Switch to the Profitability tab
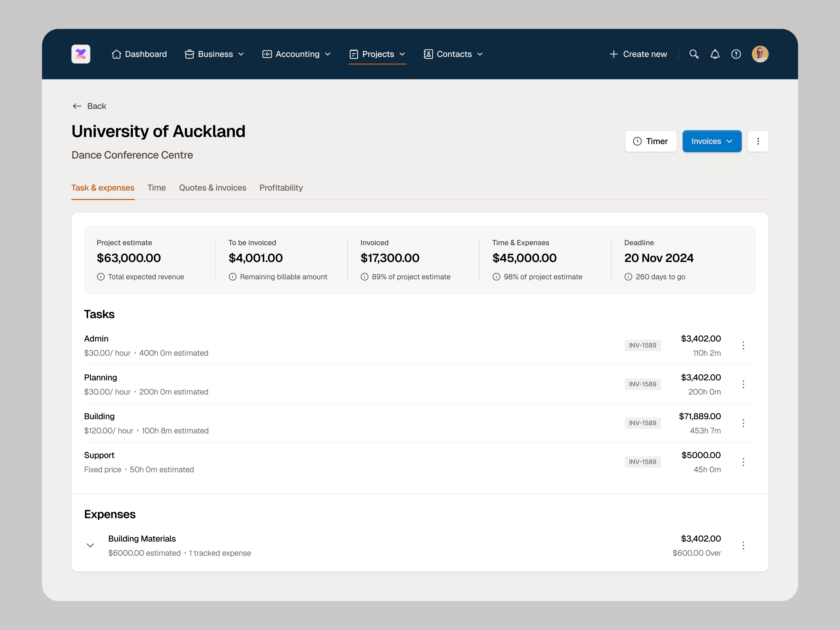Screen dimensions: 840x630 pyautogui.click(x=281, y=188)
